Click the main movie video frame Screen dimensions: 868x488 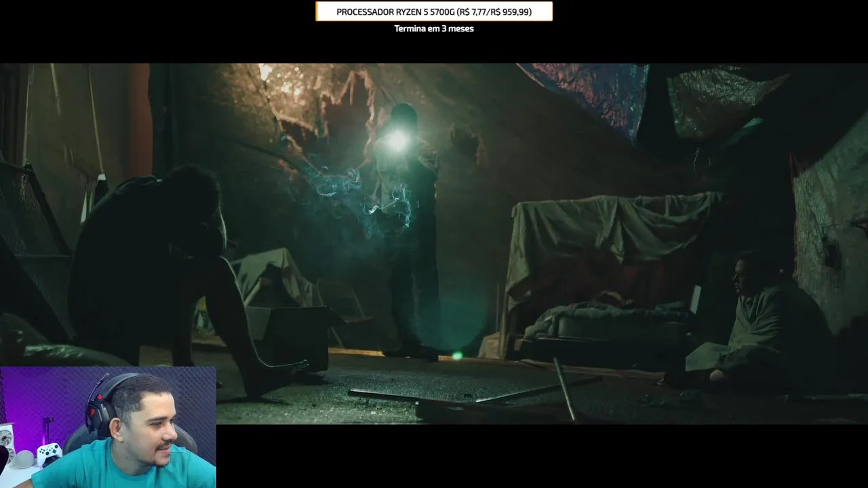coord(434,244)
